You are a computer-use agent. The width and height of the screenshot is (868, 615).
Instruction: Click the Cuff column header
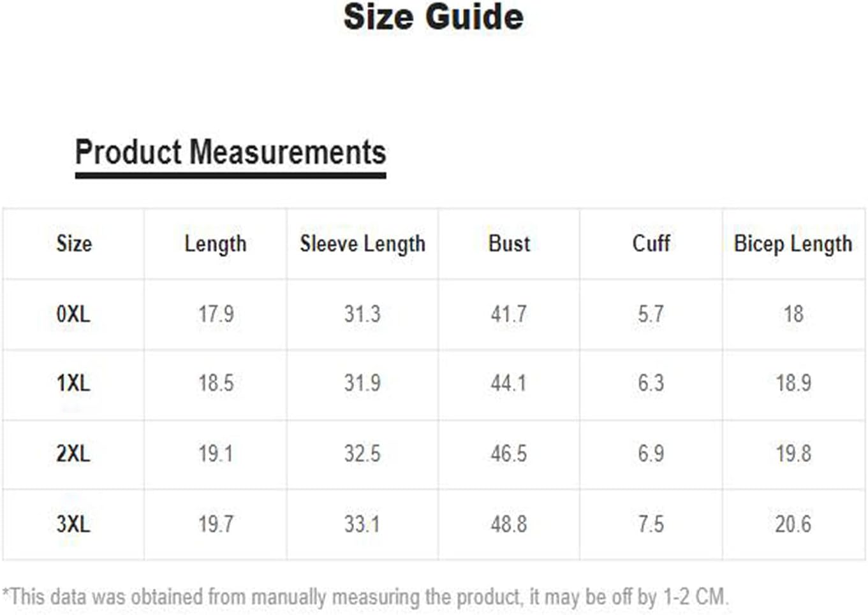pyautogui.click(x=651, y=243)
